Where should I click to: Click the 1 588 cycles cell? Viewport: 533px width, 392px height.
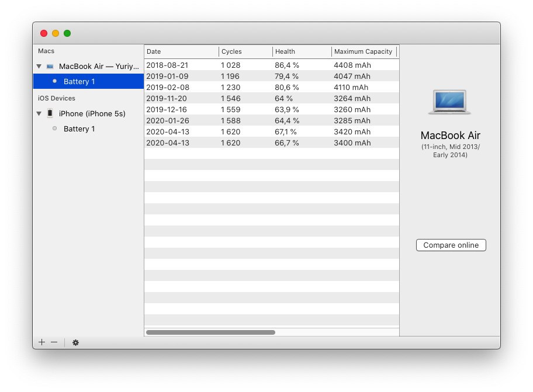(230, 120)
